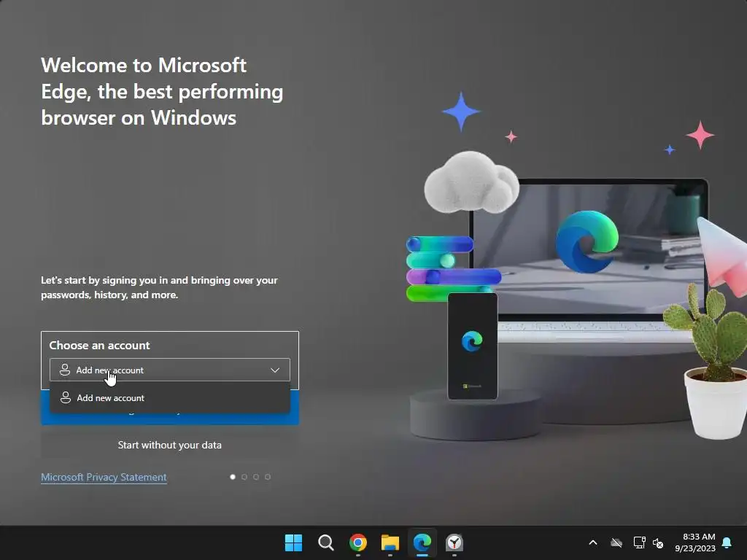The image size is (747, 560).
Task: Click the blue sign-in button
Action: click(x=169, y=419)
